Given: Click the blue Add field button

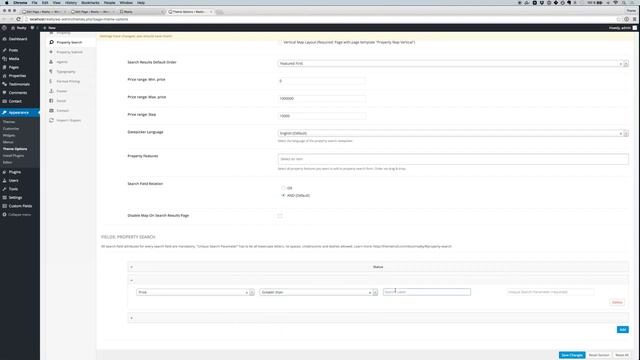Looking at the screenshot, I should [x=622, y=330].
